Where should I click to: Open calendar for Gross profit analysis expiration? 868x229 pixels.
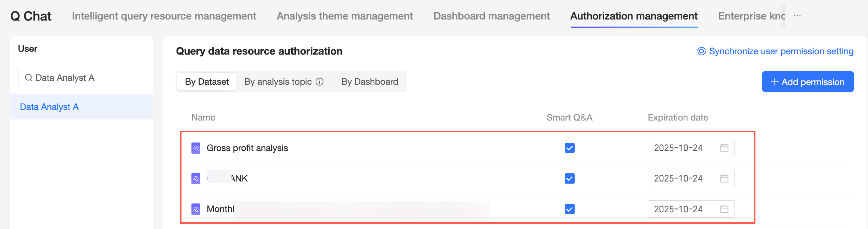(x=724, y=148)
